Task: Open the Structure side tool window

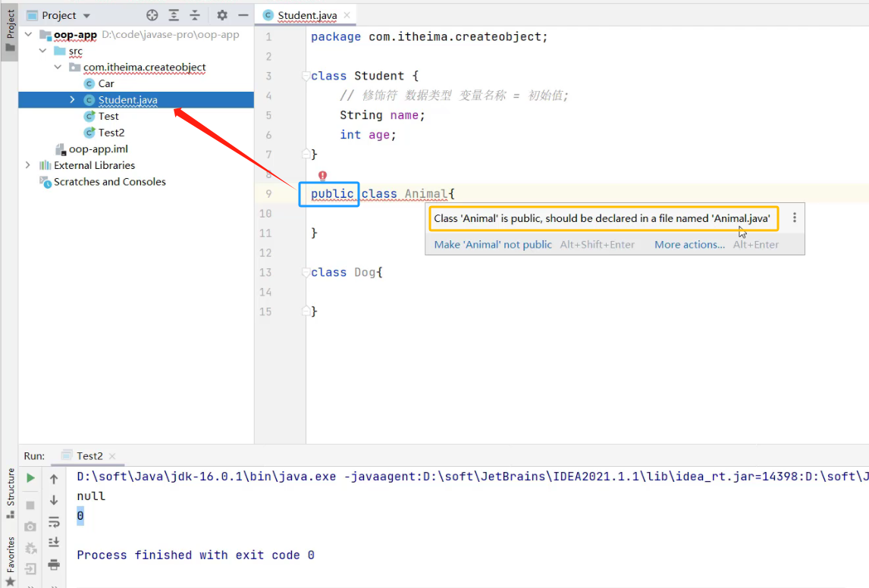Action: pos(10,493)
